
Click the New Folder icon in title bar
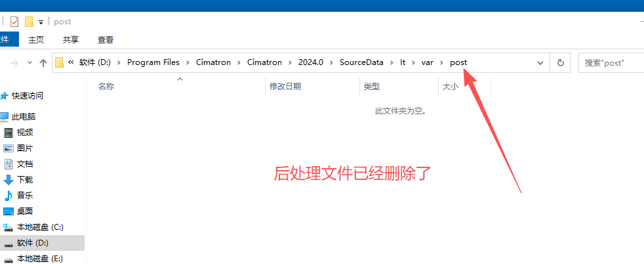pyautogui.click(x=29, y=22)
